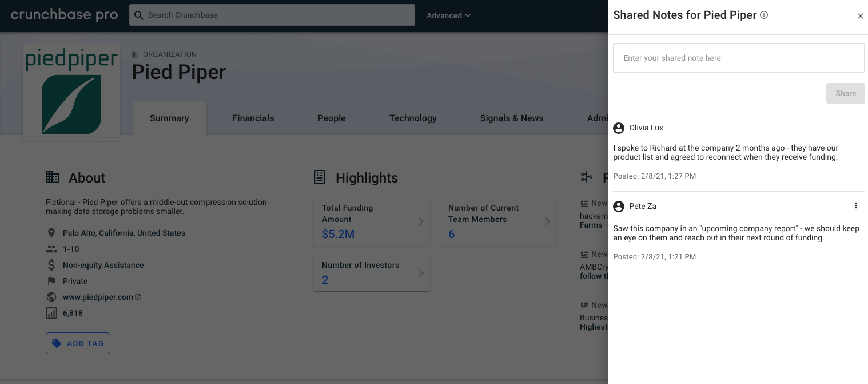Click the 1-10 employee range
The height and width of the screenshot is (384, 868).
tap(71, 250)
